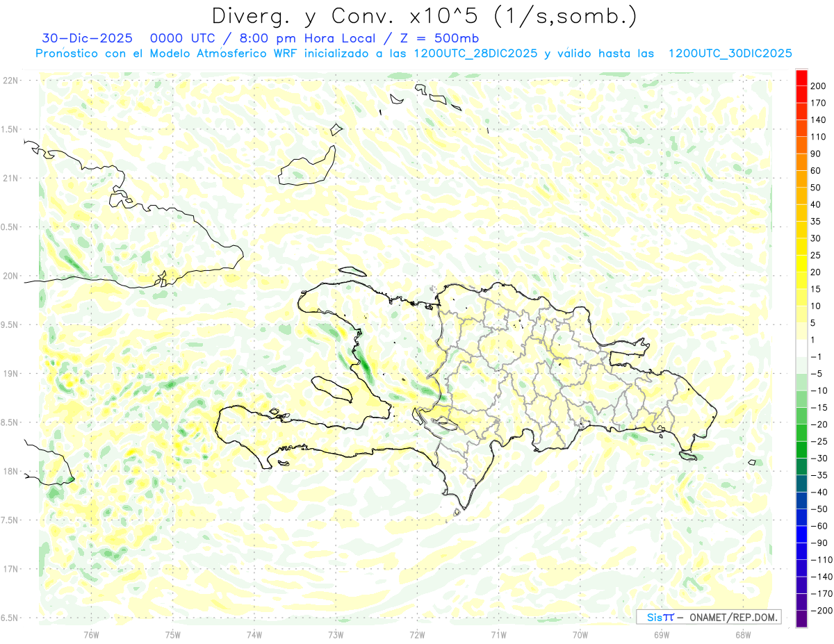Click the positive "25" colorbar label
The image size is (834, 644).
[815, 256]
